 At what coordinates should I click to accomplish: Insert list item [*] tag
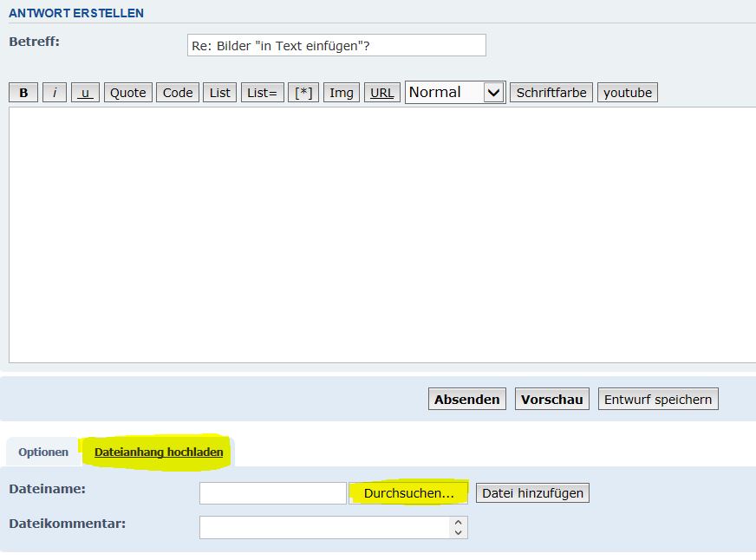[303, 93]
